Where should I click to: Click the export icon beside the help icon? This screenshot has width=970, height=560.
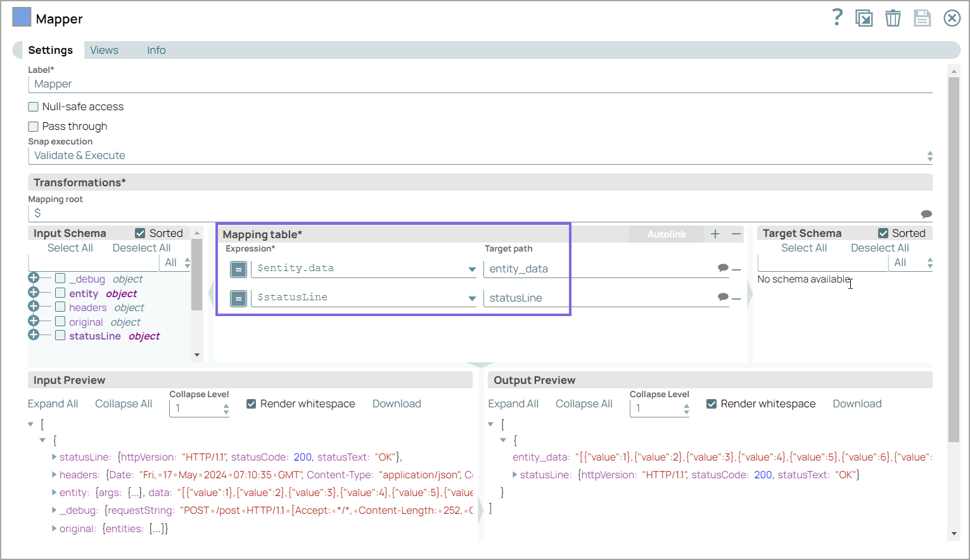coord(864,18)
